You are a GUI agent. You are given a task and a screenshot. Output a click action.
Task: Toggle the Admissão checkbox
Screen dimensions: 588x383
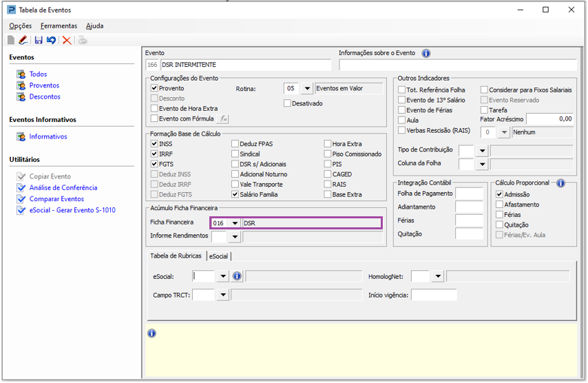[499, 194]
